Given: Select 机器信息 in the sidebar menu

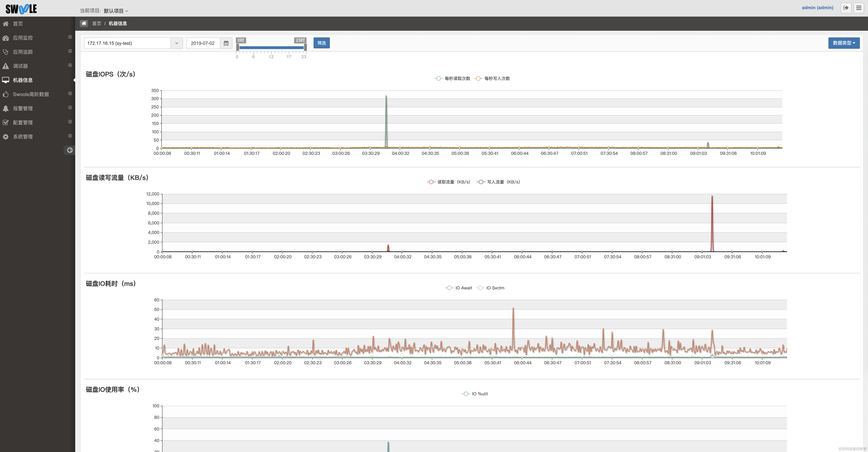Looking at the screenshot, I should click(23, 80).
